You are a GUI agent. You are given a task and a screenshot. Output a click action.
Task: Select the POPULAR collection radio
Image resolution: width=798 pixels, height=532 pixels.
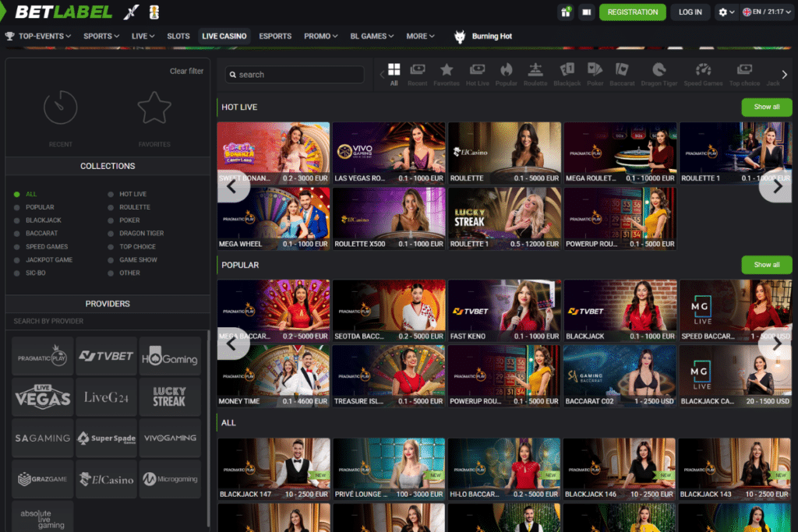click(17, 207)
